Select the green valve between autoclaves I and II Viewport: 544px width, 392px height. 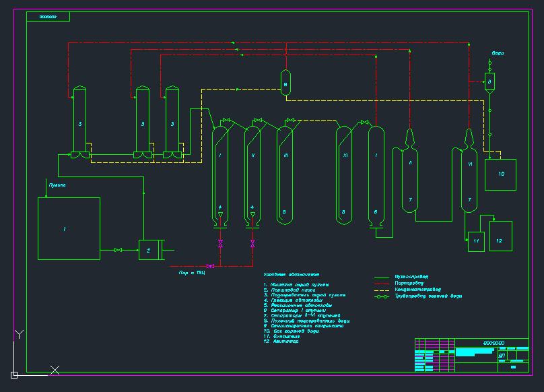point(226,120)
